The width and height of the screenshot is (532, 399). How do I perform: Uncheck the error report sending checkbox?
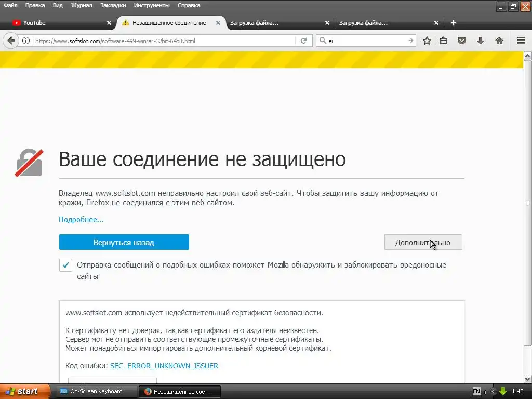click(x=65, y=265)
